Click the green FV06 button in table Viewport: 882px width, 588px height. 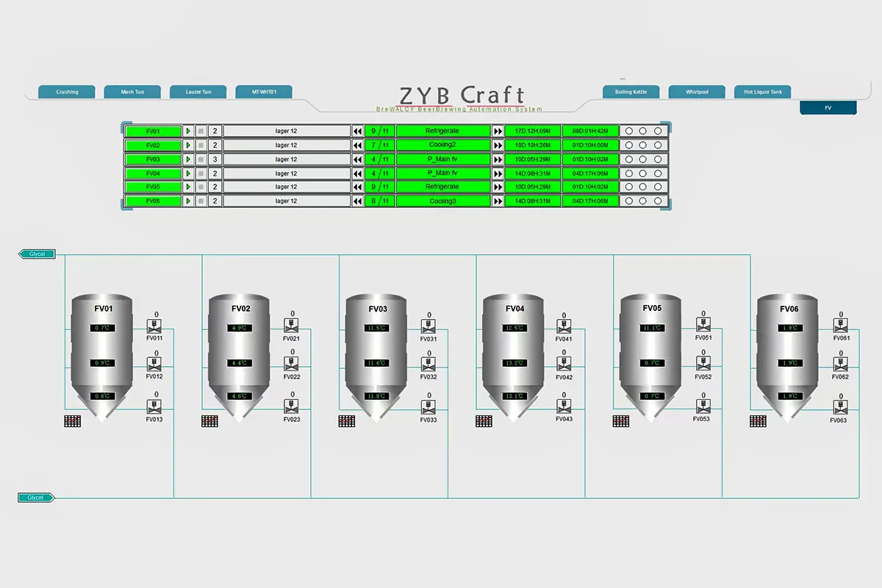(x=153, y=201)
